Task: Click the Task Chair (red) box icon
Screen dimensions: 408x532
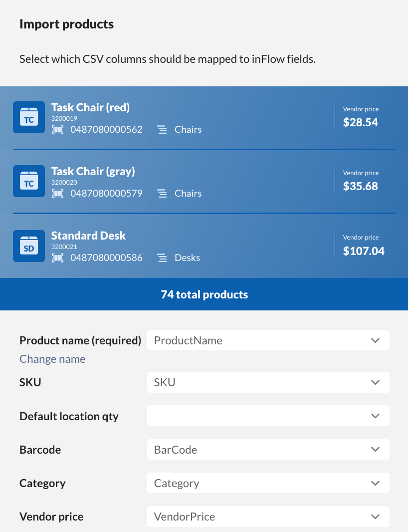Action: click(x=29, y=118)
